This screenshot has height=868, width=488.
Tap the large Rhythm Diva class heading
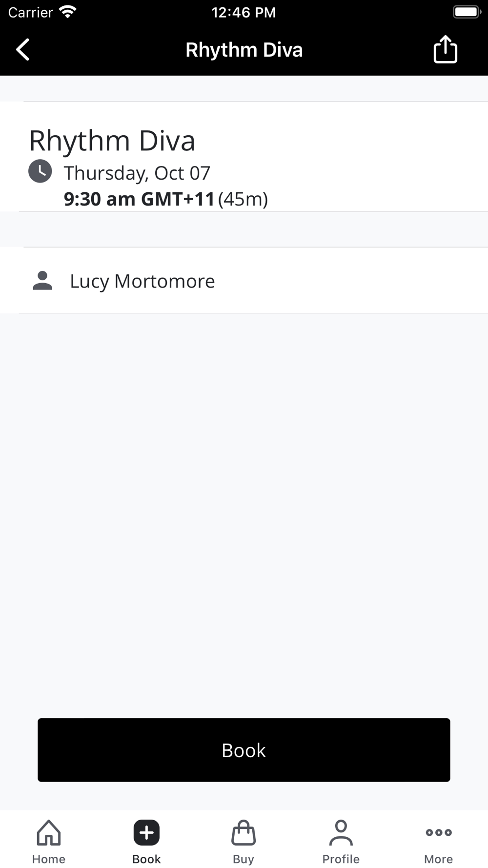click(x=112, y=141)
